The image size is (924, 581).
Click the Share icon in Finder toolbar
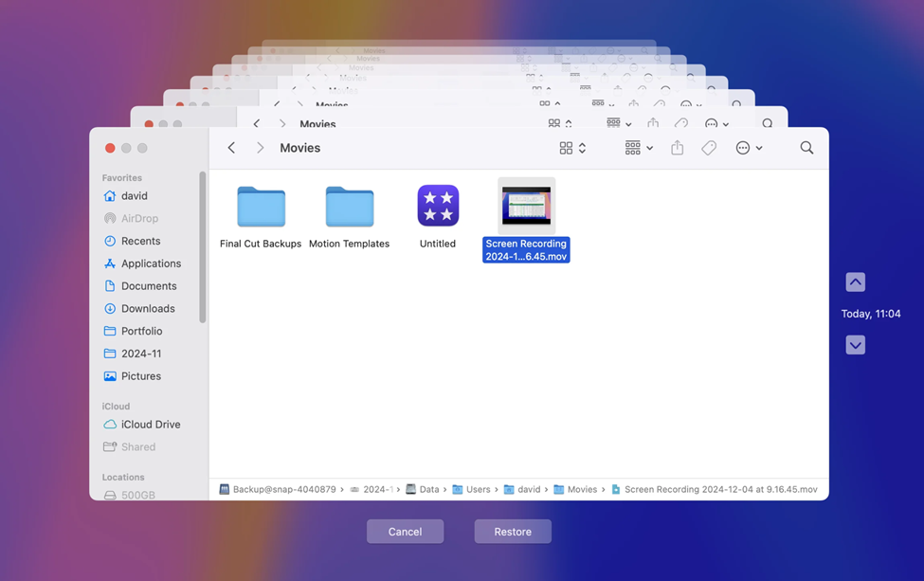[677, 148]
